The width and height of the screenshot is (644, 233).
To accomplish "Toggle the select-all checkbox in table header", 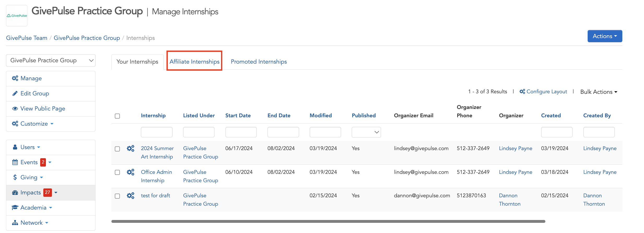I will point(117,116).
